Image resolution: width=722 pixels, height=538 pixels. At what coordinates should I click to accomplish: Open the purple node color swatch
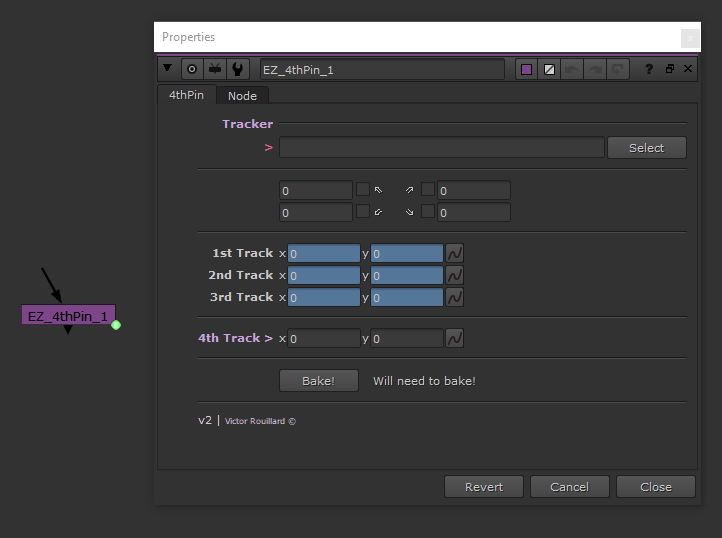pos(527,69)
